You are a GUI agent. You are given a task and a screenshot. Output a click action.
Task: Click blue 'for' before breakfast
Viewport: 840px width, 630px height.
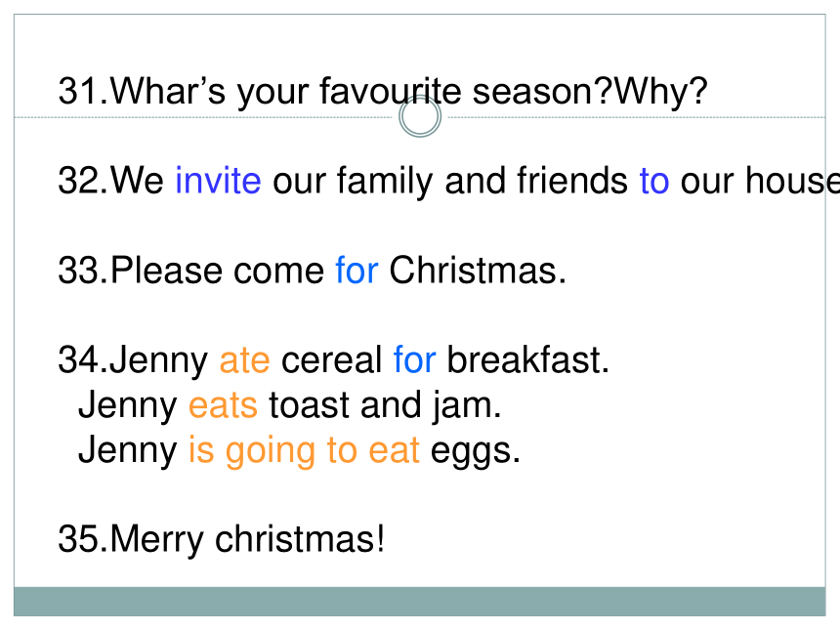pos(415,359)
